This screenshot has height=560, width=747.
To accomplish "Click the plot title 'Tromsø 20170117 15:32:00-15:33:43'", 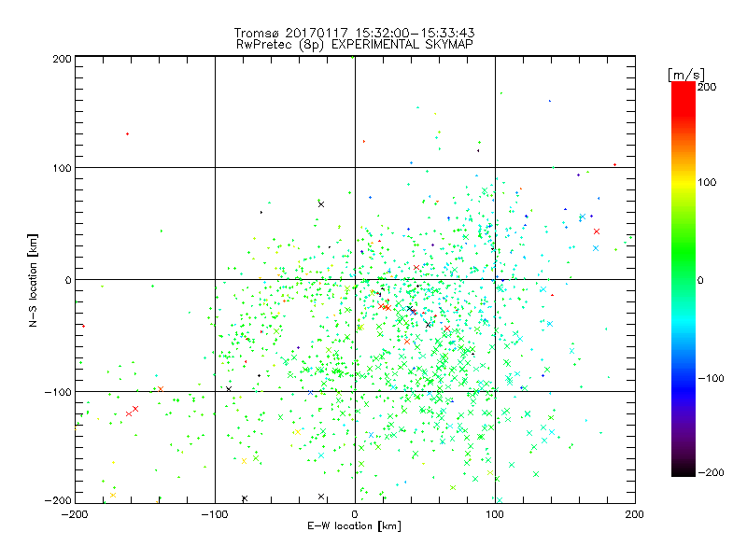I will (355, 33).
